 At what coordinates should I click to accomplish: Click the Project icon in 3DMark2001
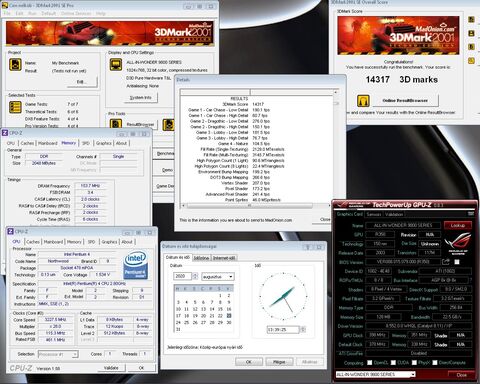15,65
